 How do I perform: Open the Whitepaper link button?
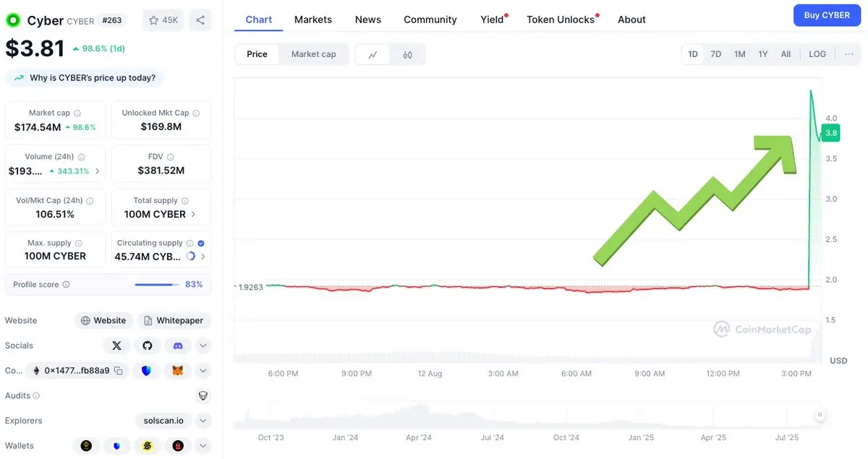tap(174, 320)
